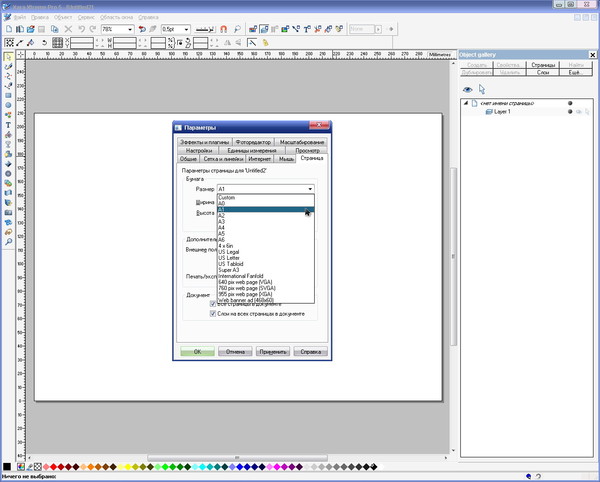This screenshot has width=600, height=482.
Task: Open the Файл menu
Action: (20, 17)
